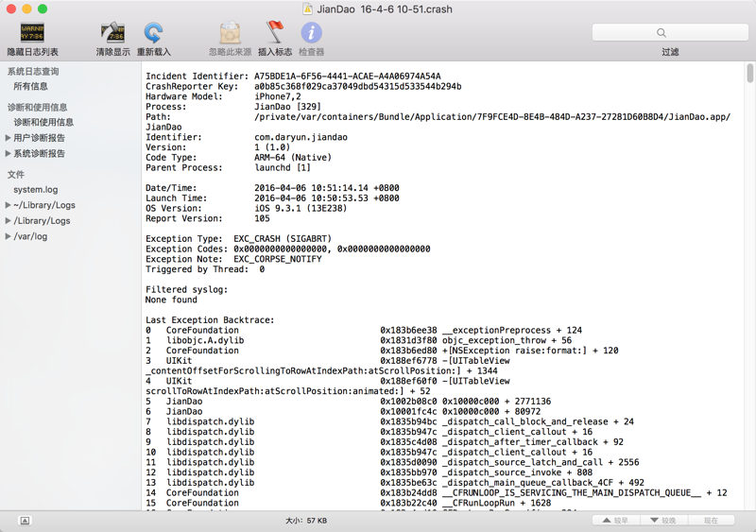Expand the /Library/Logs folder

point(8,220)
